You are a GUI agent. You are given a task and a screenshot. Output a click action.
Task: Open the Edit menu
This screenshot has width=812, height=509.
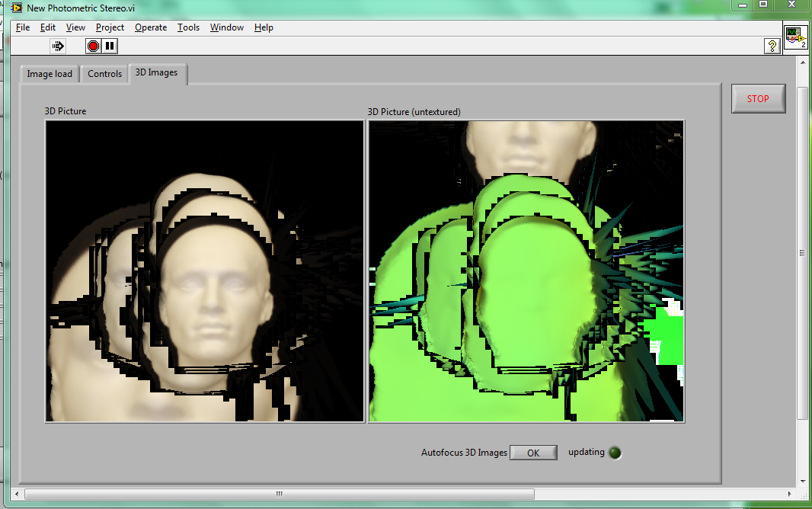(x=48, y=27)
